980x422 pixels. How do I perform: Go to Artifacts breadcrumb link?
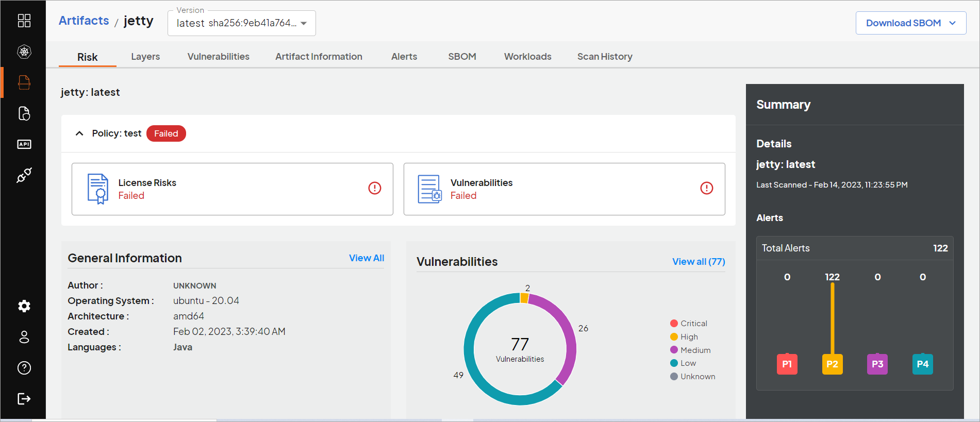point(84,21)
